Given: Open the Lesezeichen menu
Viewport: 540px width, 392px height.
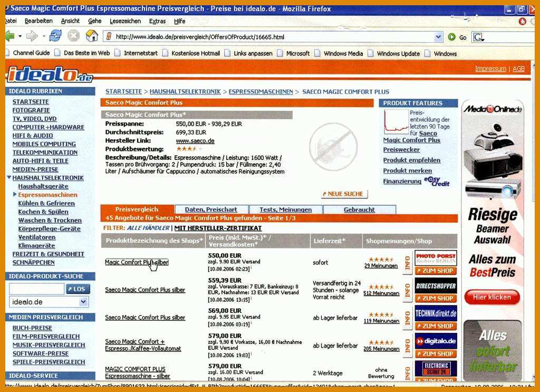Looking at the screenshot, I should pos(126,21).
